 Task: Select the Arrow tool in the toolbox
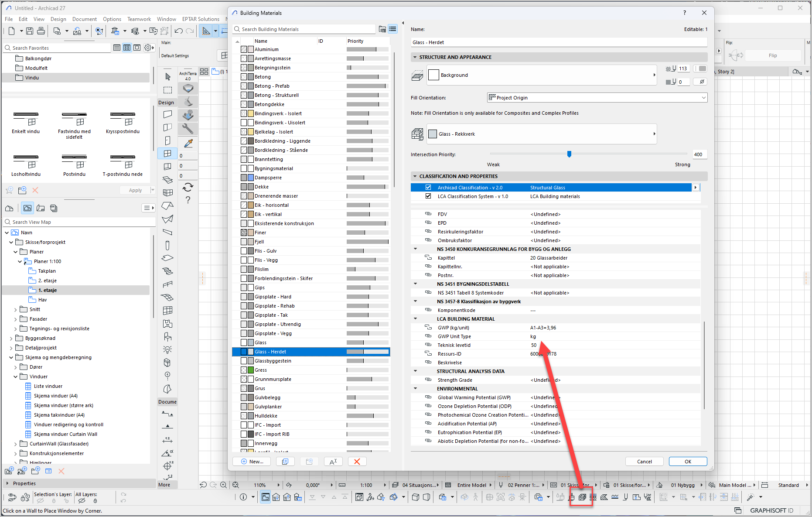(x=168, y=77)
